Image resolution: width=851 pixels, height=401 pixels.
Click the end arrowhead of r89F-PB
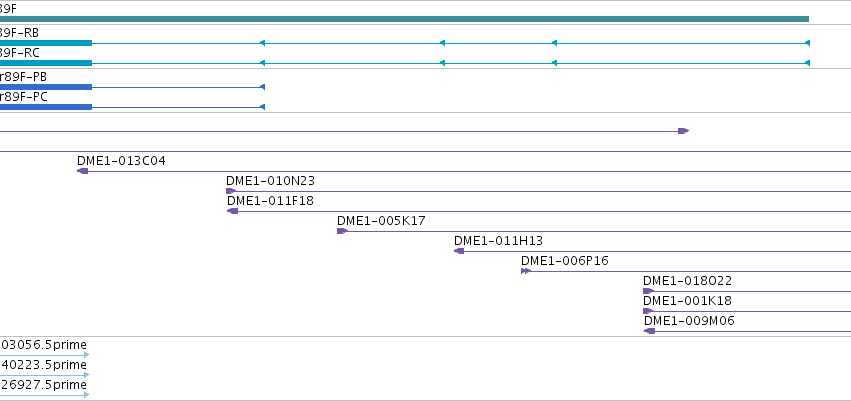[x=262, y=87]
